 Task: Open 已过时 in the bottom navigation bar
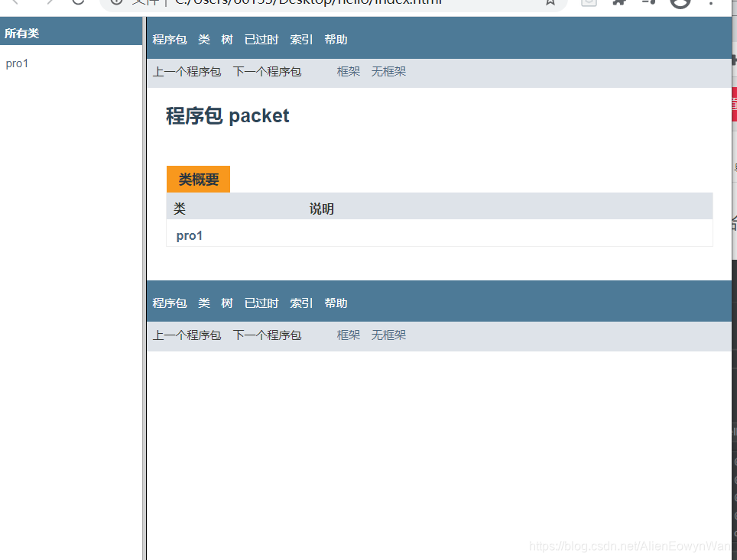pos(261,303)
